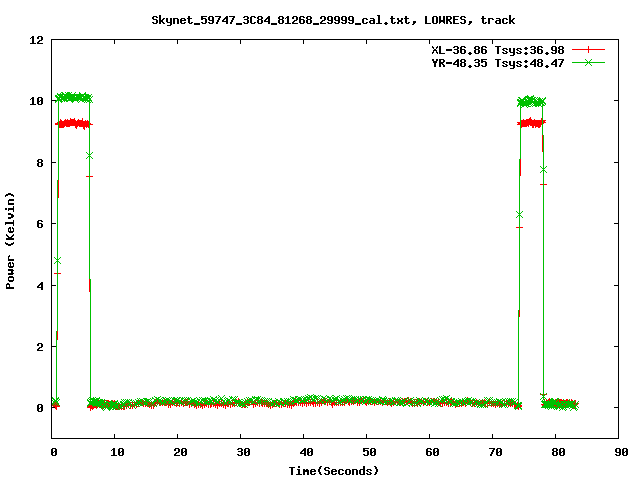Click the x-axis tick label 60
This screenshot has height=480, width=640.
pos(432,452)
